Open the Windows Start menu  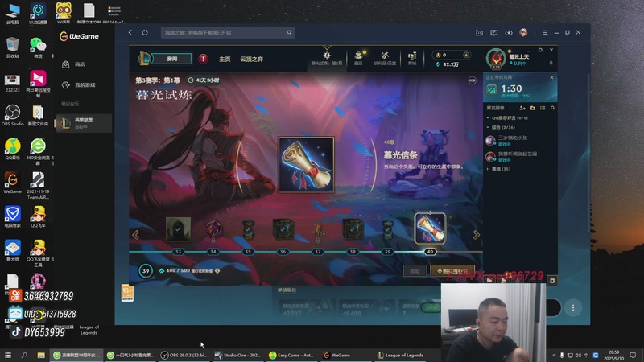tap(8, 355)
